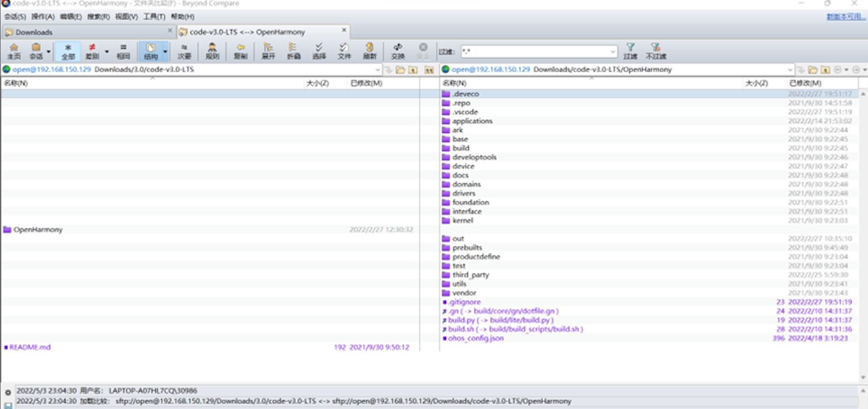This screenshot has width=868, height=409.
Task: Open the 操作(A) menu
Action: pos(43,17)
